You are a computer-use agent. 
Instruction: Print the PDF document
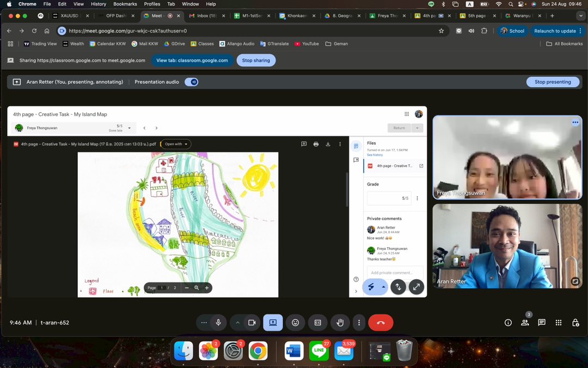[316, 144]
